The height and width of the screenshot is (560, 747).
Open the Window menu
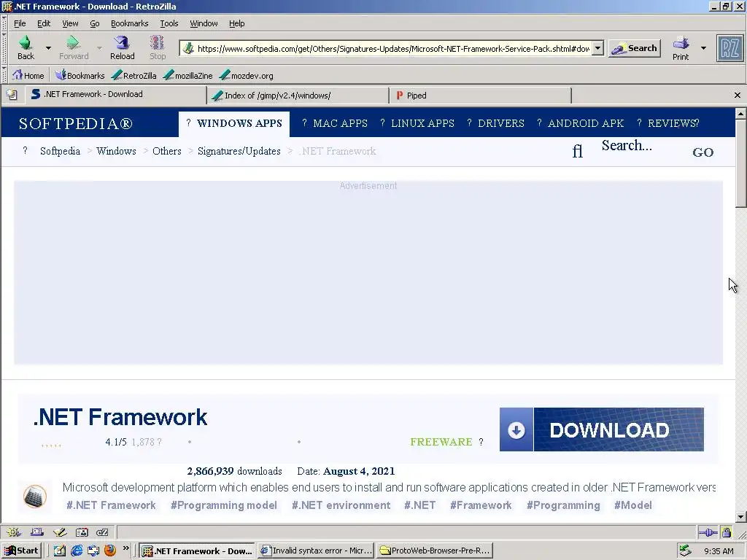204,23
